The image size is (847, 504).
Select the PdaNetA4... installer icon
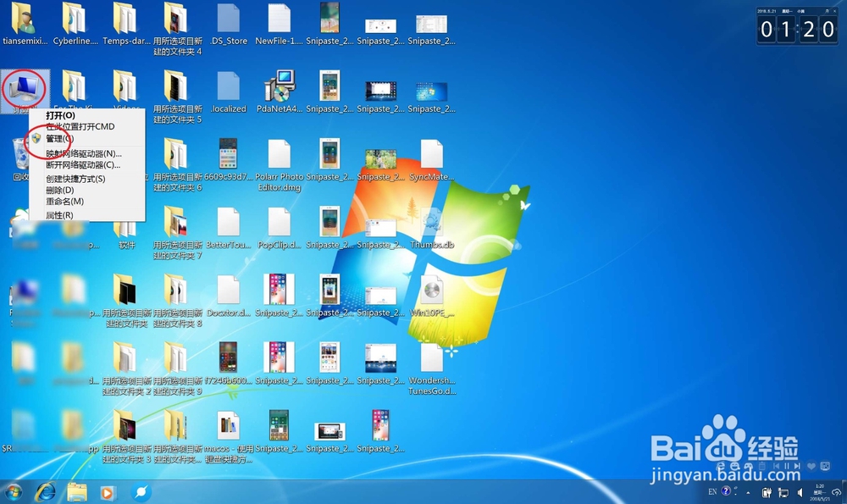pos(280,92)
